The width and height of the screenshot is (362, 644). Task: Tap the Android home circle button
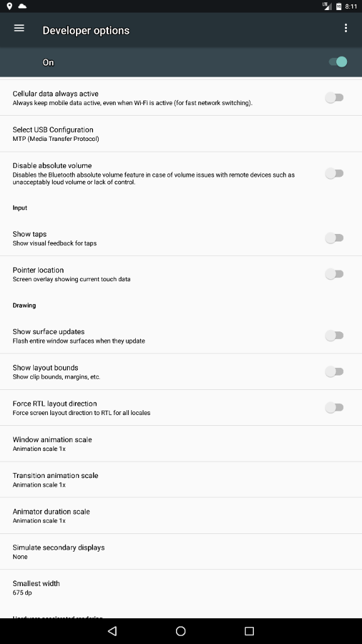click(180, 631)
